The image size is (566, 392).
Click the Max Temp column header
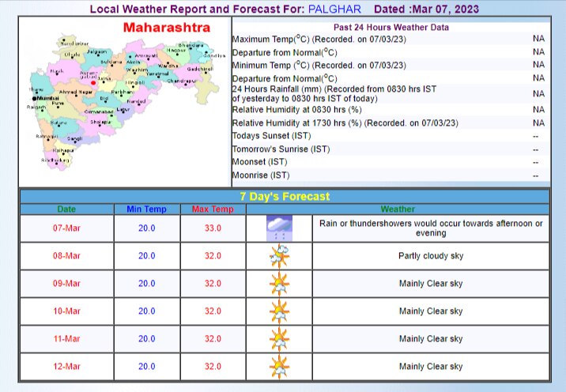213,209
